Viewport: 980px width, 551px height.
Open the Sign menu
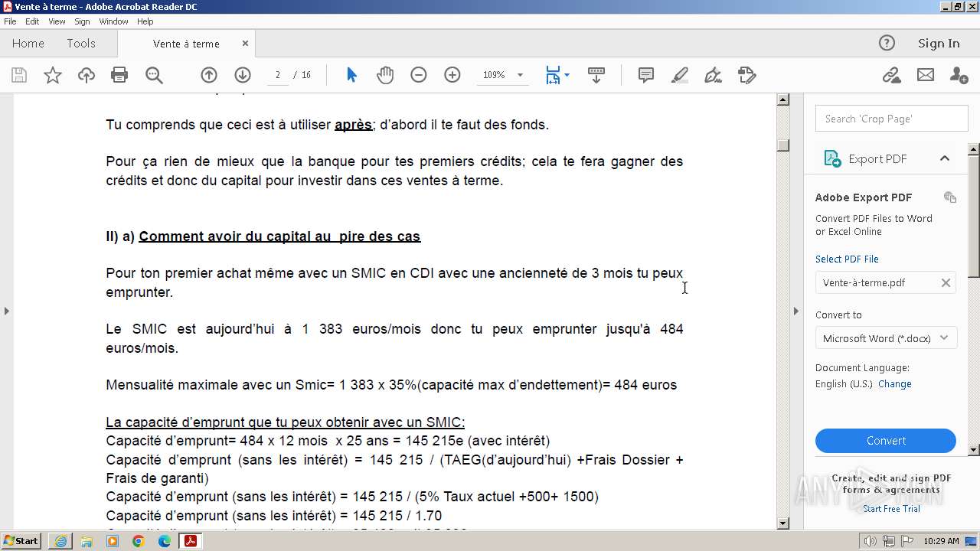(82, 21)
